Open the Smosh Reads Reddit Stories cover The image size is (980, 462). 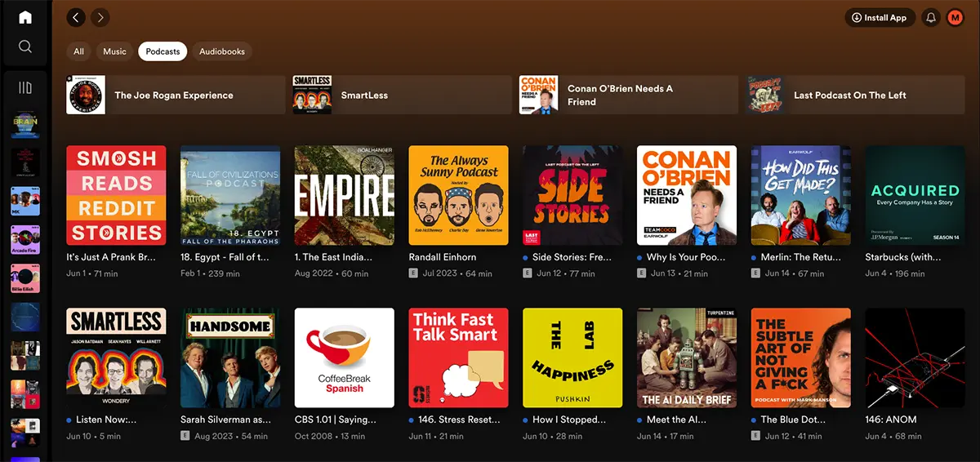116,196
